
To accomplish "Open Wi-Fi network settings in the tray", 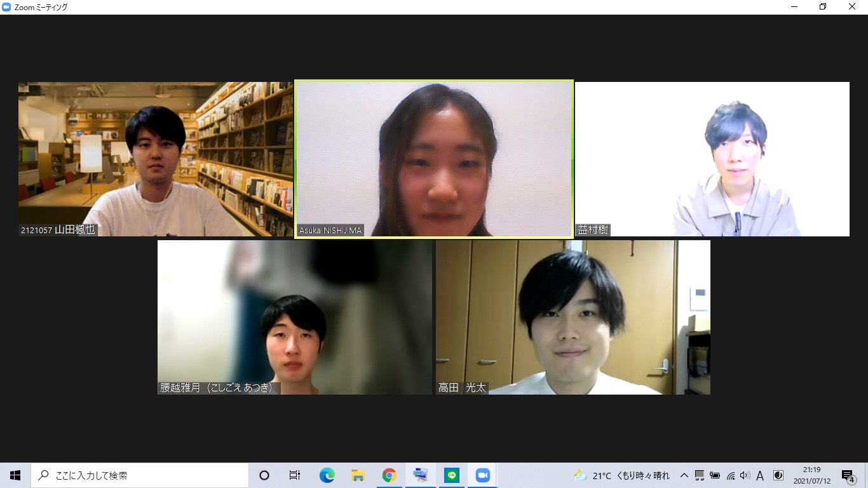I will (x=731, y=475).
